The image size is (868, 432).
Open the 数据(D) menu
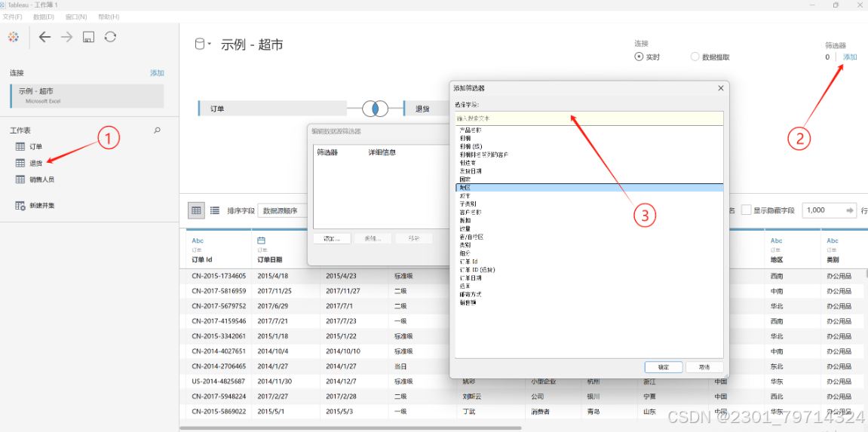(x=44, y=17)
